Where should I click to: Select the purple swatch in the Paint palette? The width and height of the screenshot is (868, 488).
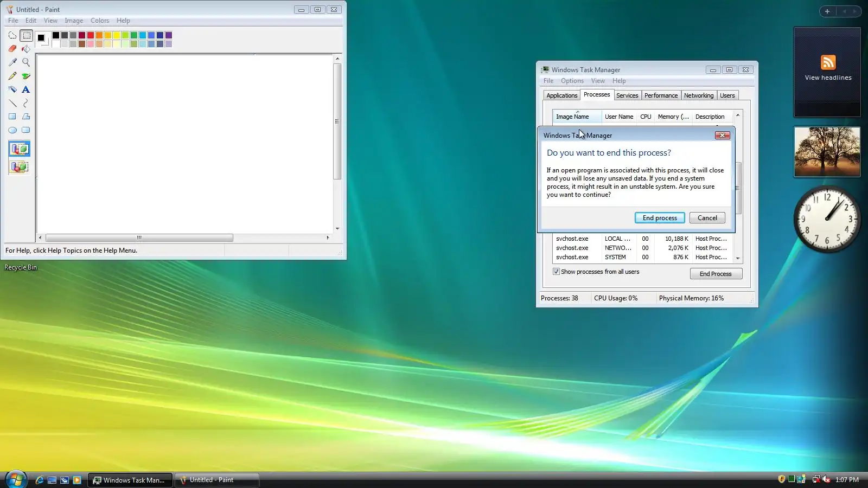pos(169,35)
